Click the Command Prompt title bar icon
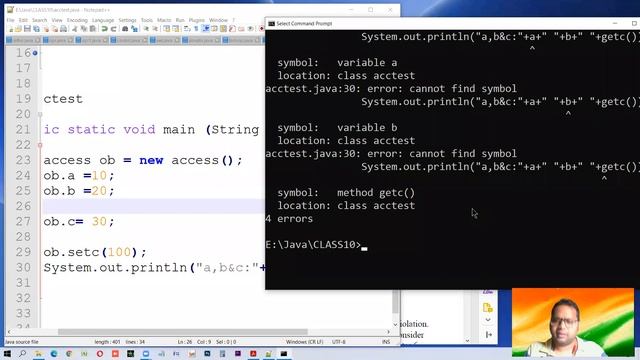Viewport: 640px width, 360px height. [271, 24]
